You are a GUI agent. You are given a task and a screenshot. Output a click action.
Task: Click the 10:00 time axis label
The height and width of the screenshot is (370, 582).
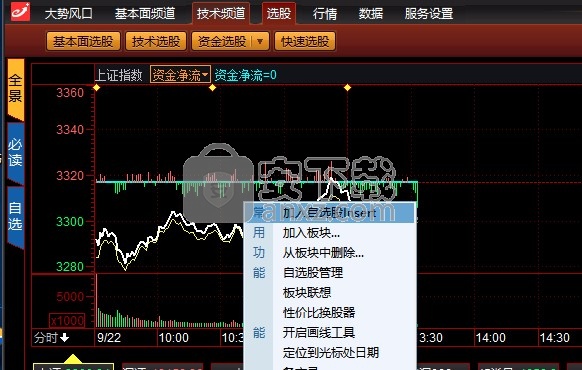click(x=174, y=338)
